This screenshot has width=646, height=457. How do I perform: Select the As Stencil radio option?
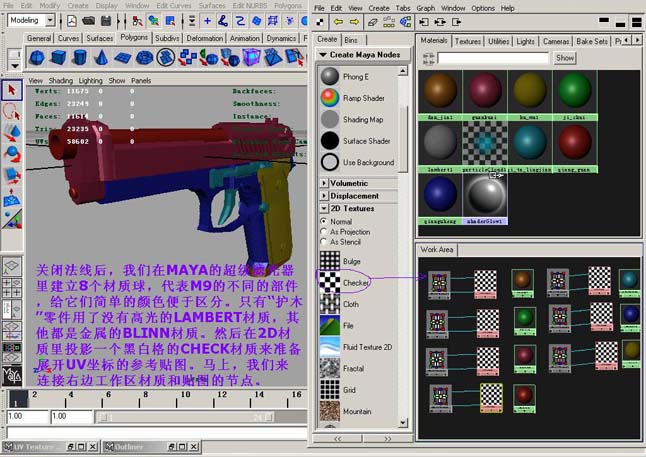click(x=324, y=242)
